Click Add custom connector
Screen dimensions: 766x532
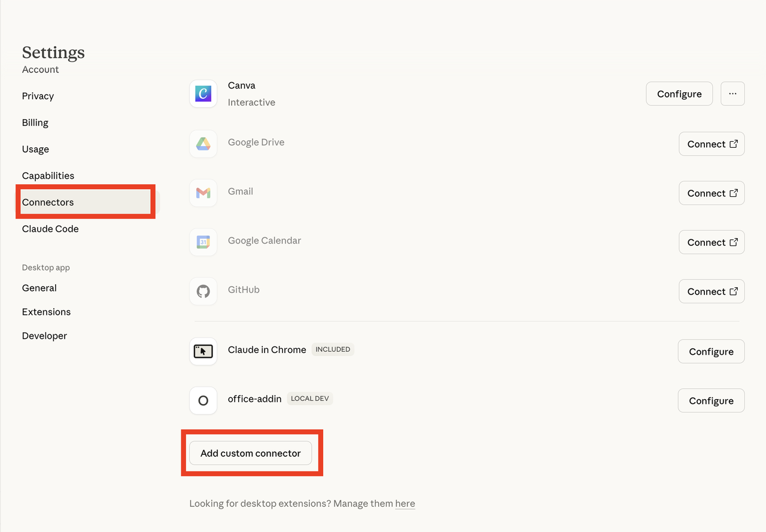tap(250, 453)
